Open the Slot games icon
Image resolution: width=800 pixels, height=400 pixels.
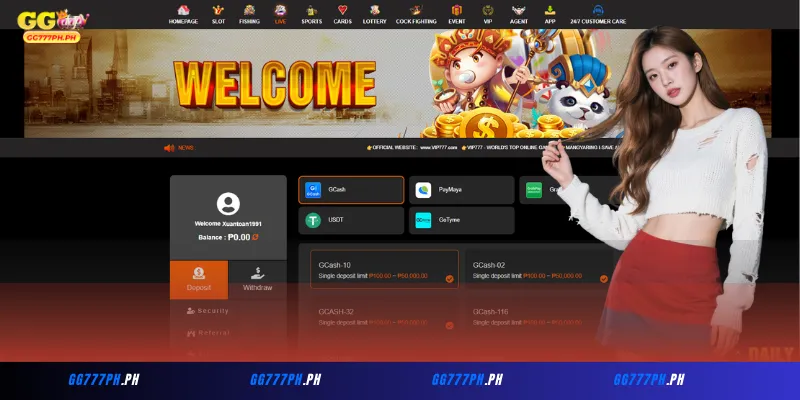pos(218,10)
